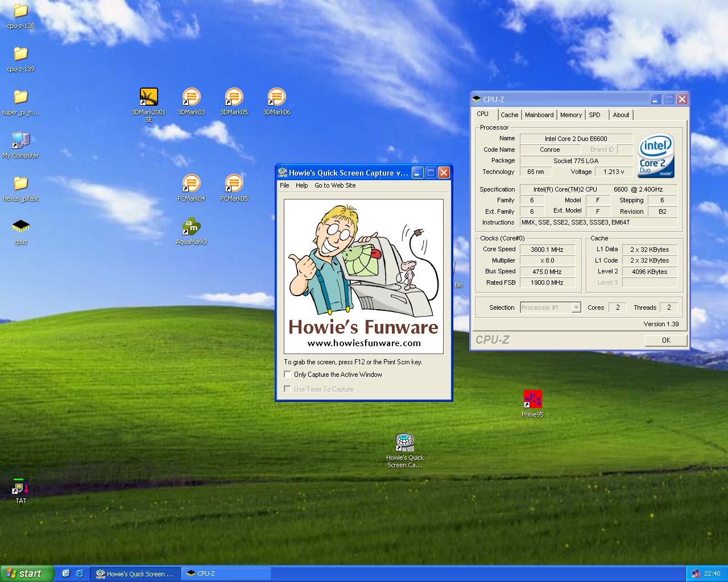Screen dimensions: 728x582
Task: Select the 3DMark05 shortcut icon
Action: coord(234,97)
